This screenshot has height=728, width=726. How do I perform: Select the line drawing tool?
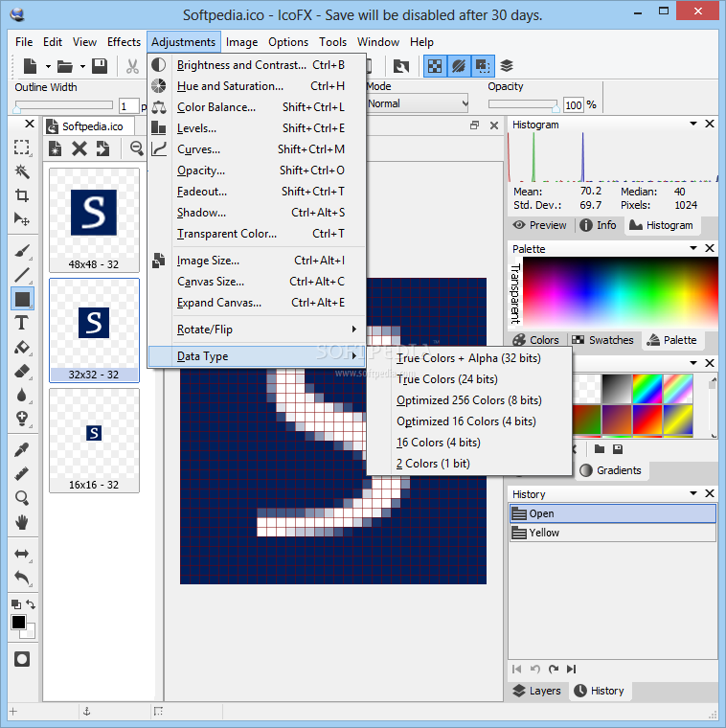22,275
